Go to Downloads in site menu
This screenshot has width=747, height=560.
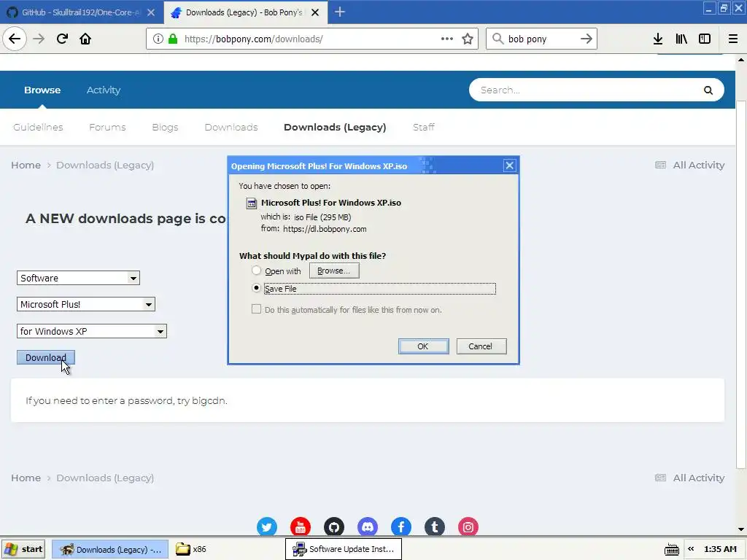231,127
